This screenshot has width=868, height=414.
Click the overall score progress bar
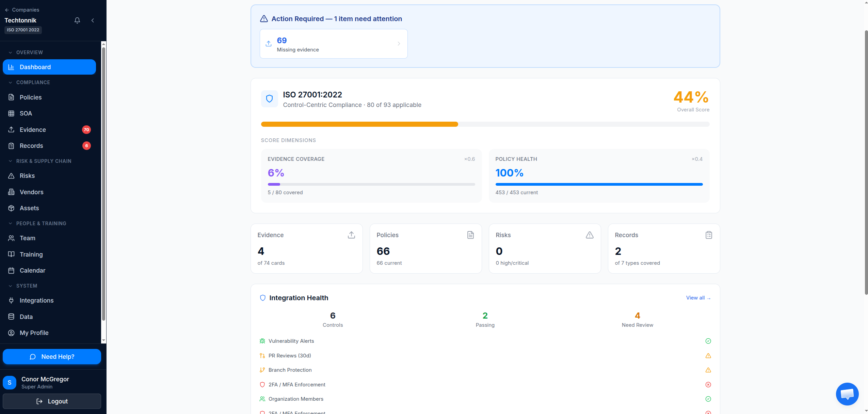pyautogui.click(x=485, y=124)
